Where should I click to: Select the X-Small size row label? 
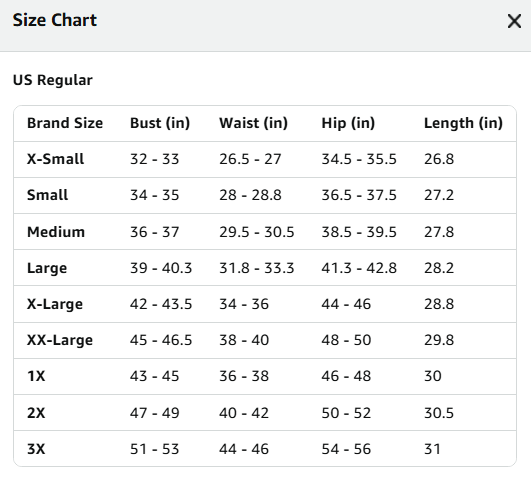(x=56, y=159)
